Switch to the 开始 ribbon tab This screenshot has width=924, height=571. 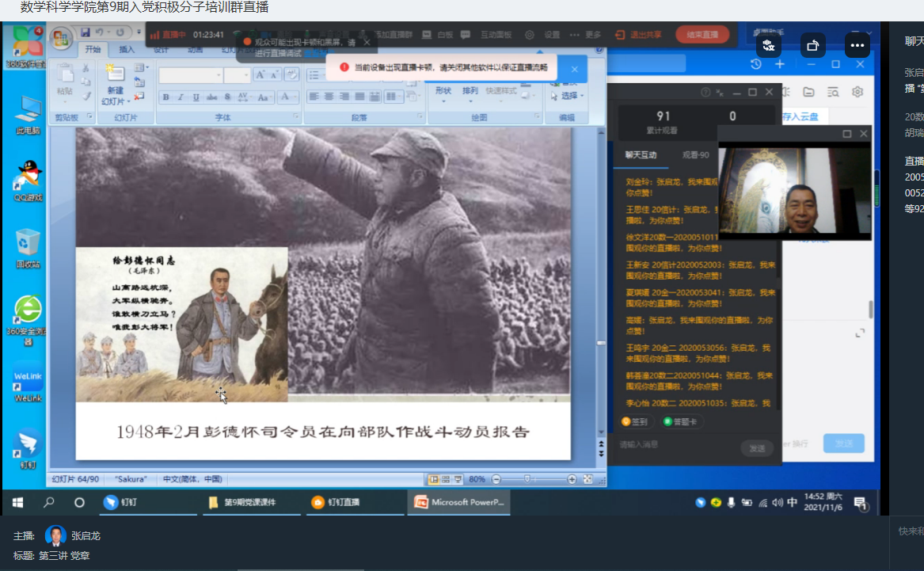[93, 50]
